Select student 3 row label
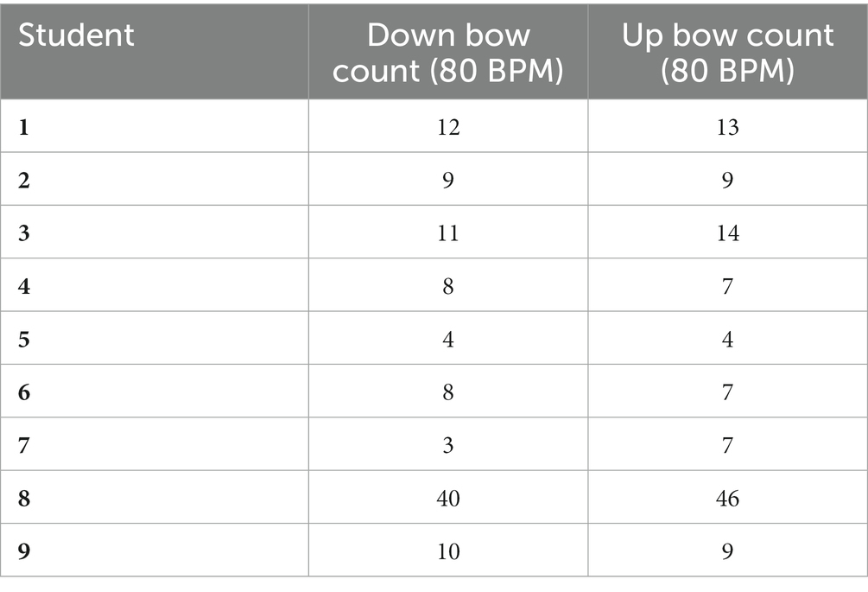 (x=23, y=232)
